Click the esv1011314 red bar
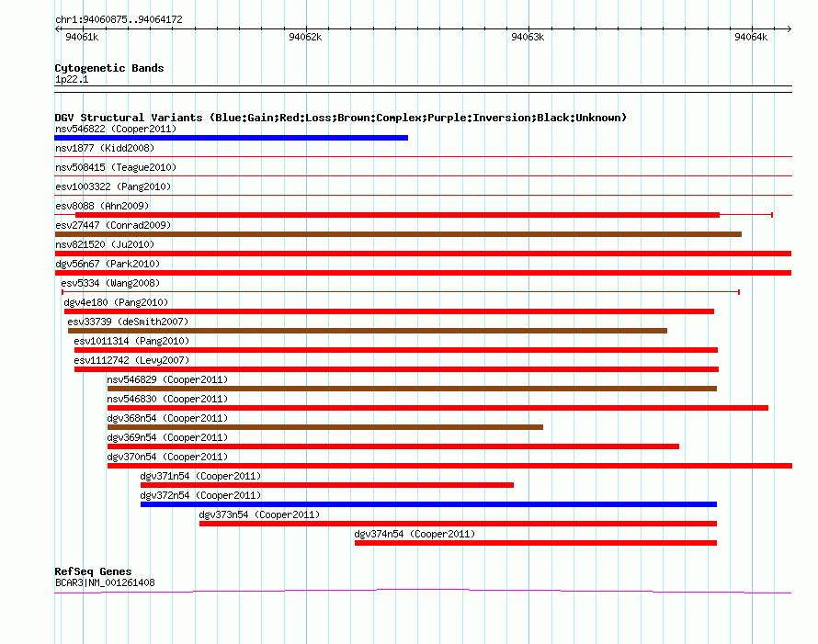Viewport: 818px width, 644px height. (396, 350)
